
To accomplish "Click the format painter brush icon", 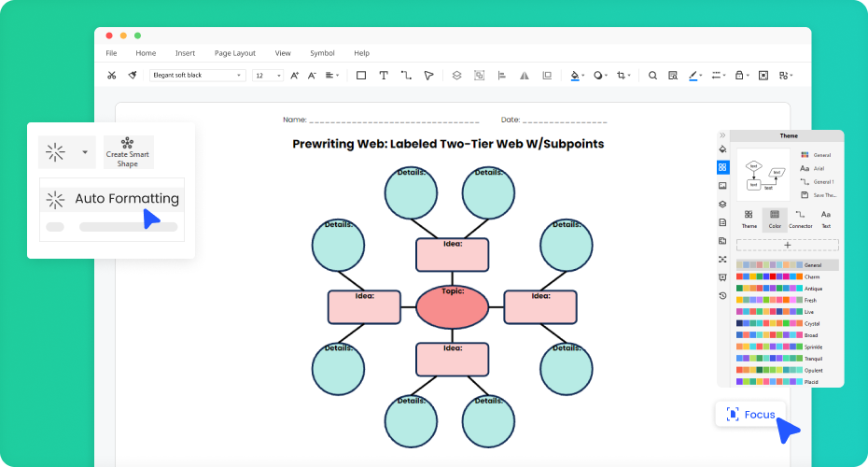I will (133, 76).
